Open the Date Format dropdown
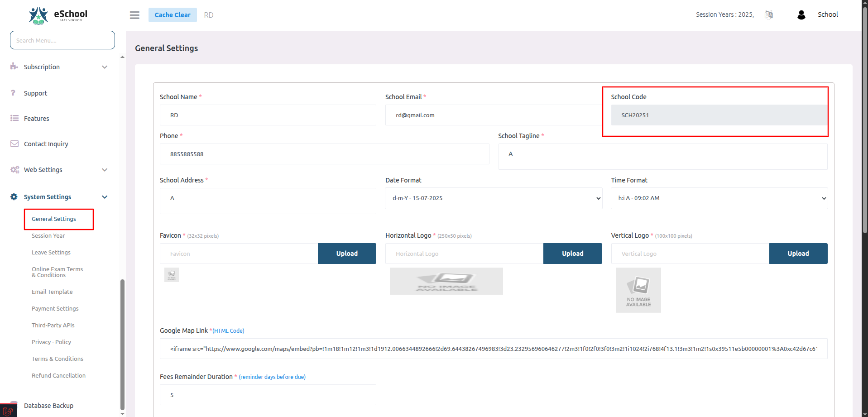 coord(493,198)
